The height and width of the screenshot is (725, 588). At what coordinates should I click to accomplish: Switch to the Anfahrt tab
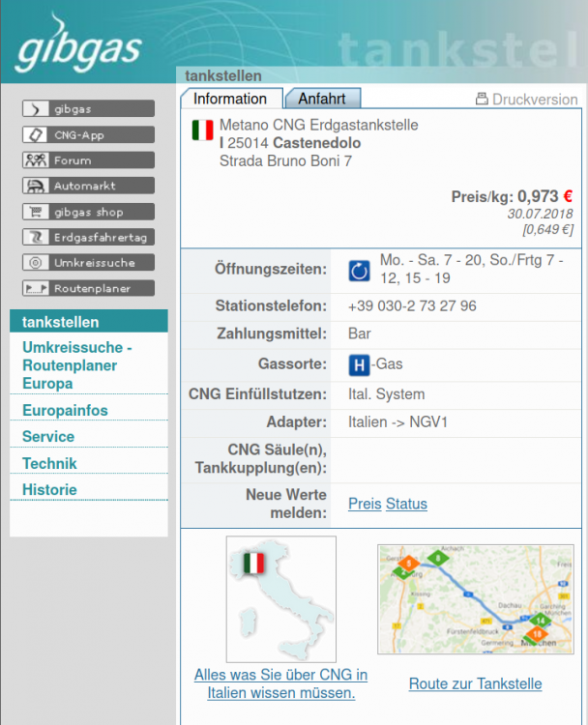[x=322, y=99]
